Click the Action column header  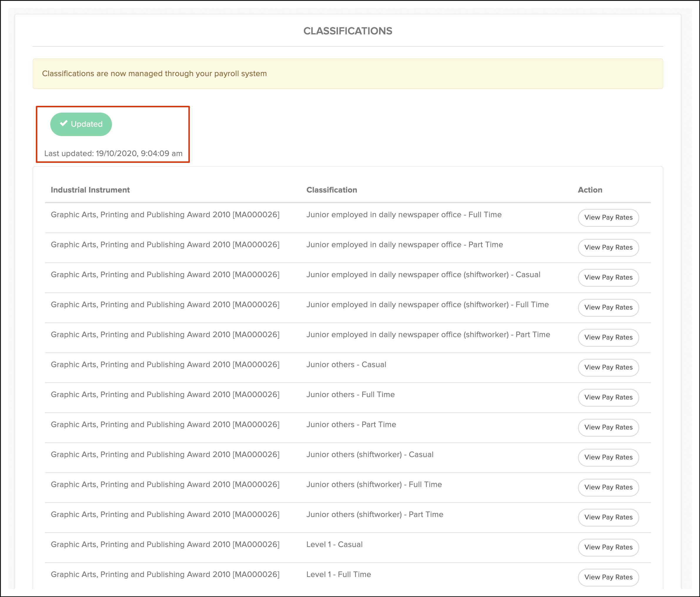[590, 190]
